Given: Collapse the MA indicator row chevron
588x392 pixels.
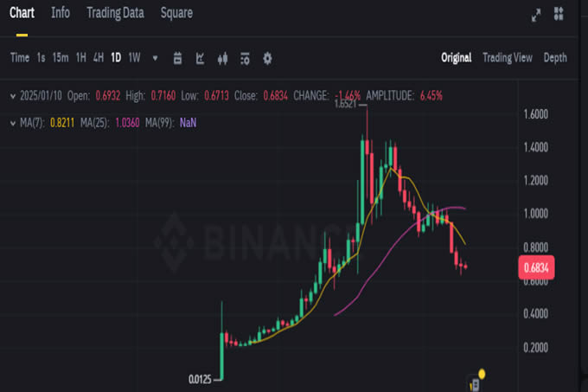Looking at the screenshot, I should point(12,122).
